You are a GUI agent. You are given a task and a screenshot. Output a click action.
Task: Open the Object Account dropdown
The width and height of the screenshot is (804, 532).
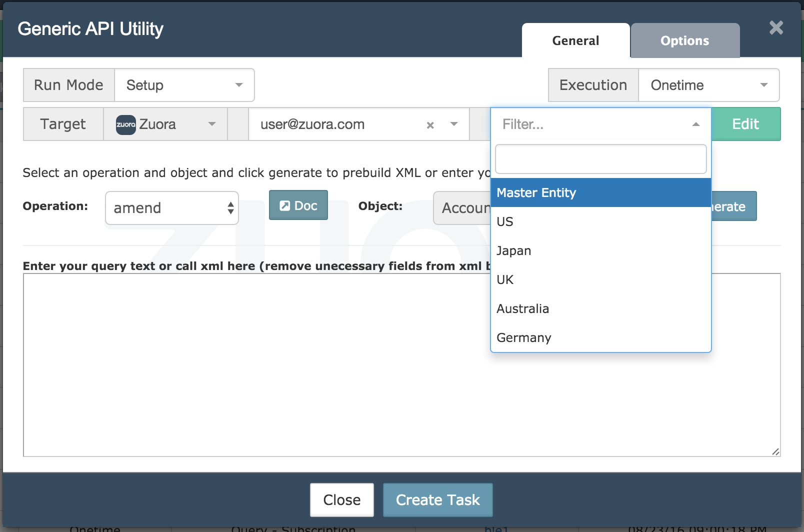click(462, 208)
